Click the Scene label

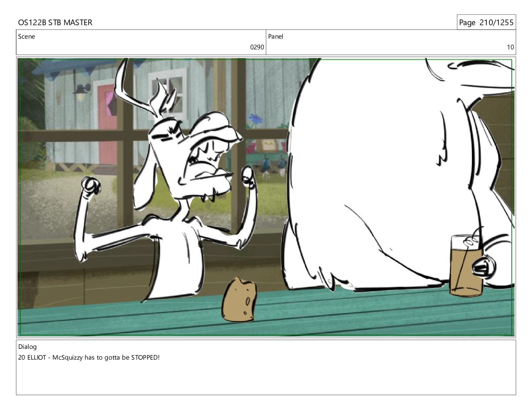[x=27, y=37]
